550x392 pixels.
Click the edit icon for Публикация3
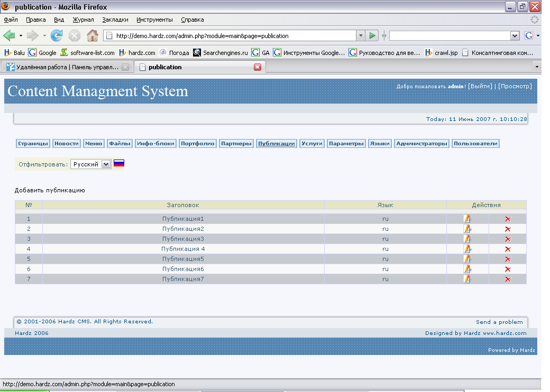pyautogui.click(x=467, y=239)
